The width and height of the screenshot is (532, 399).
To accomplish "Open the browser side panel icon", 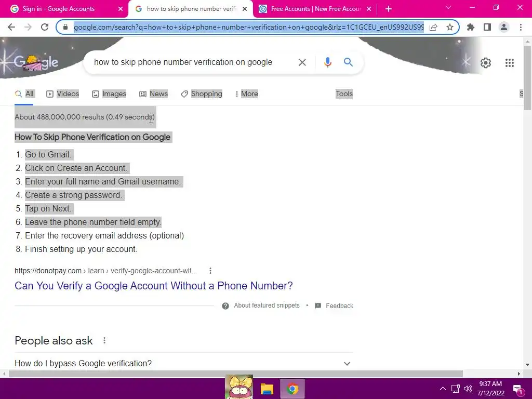I will 487,27.
